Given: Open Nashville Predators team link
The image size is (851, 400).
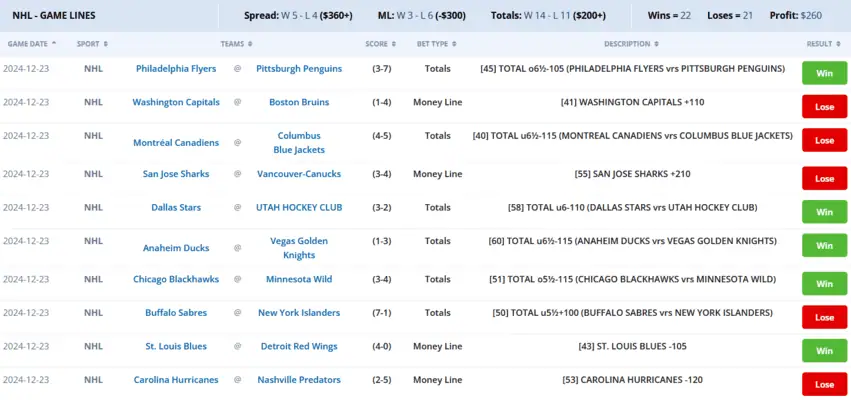Looking at the screenshot, I should [x=299, y=380].
